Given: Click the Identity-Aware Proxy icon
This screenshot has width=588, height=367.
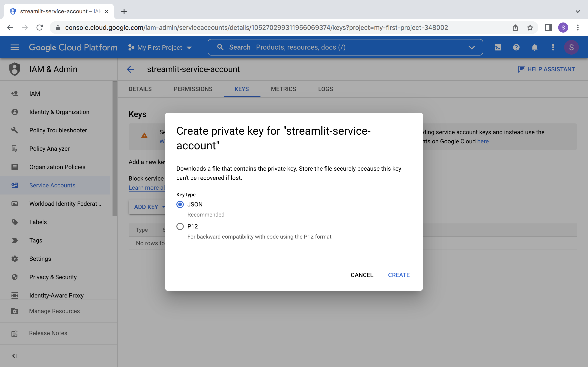Looking at the screenshot, I should (x=14, y=295).
